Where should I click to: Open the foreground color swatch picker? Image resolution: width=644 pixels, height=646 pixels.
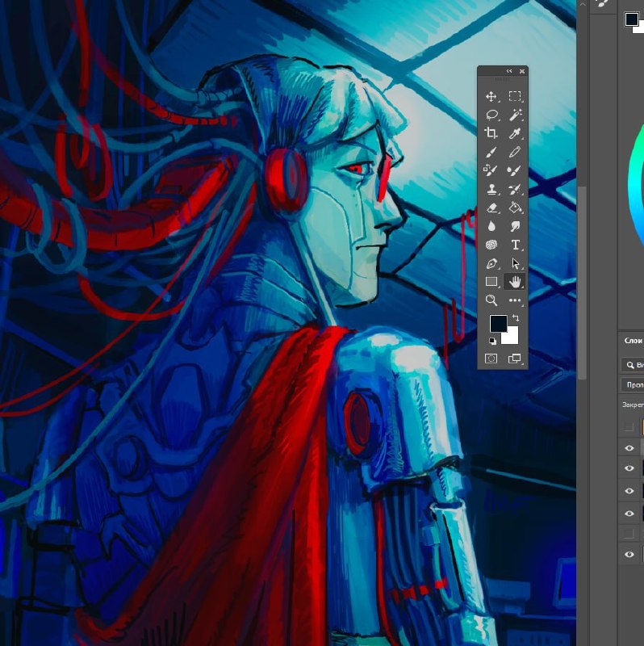coord(498,322)
